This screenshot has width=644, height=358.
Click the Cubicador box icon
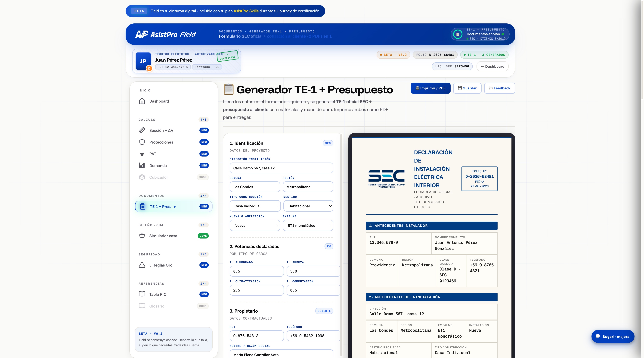(x=142, y=177)
